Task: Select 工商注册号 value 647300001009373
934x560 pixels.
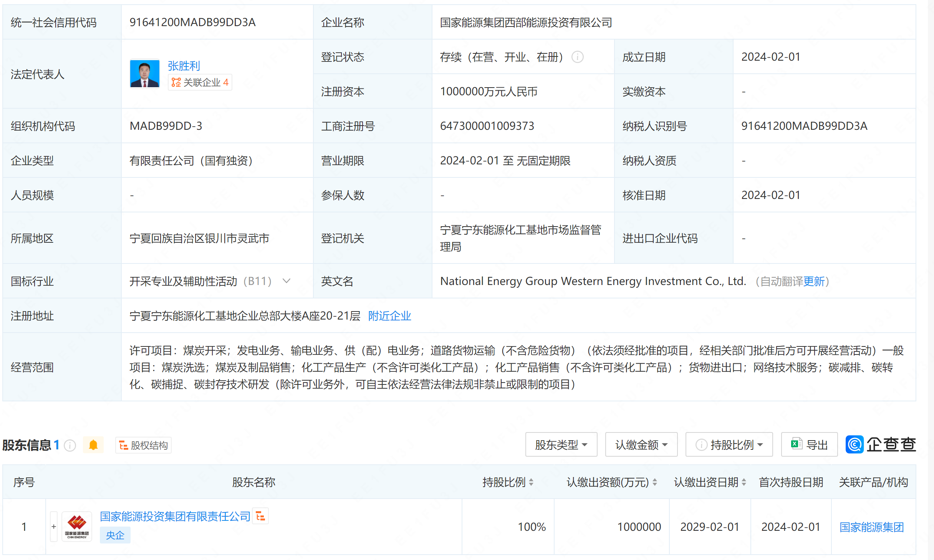Action: coord(487,126)
